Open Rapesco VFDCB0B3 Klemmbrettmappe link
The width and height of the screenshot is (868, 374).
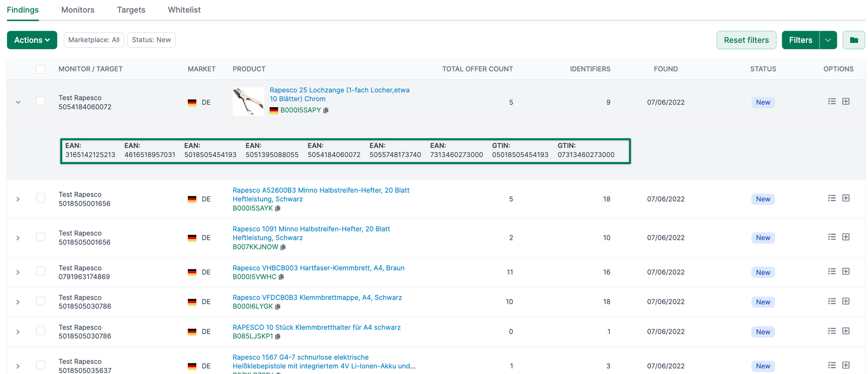(317, 298)
